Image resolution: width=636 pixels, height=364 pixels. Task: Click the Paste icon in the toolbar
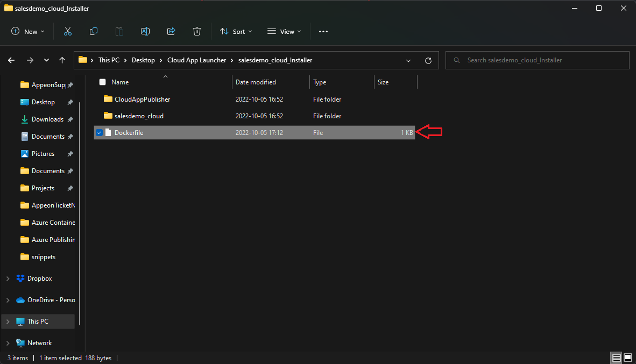(x=119, y=31)
